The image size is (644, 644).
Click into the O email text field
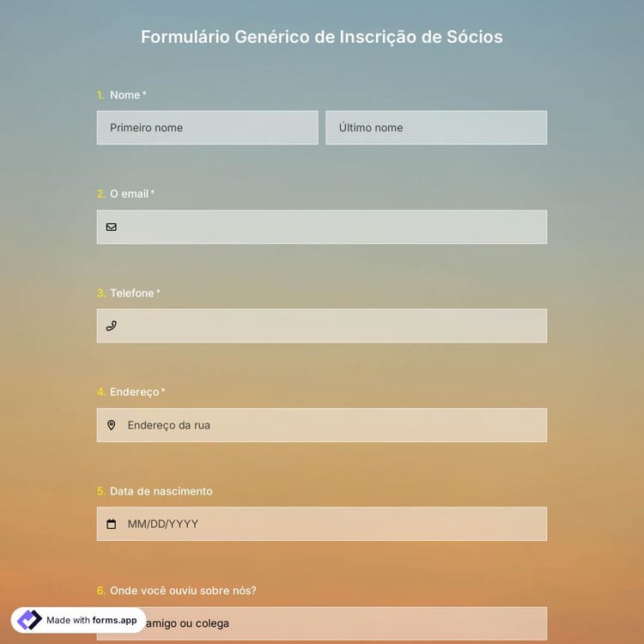(331, 228)
